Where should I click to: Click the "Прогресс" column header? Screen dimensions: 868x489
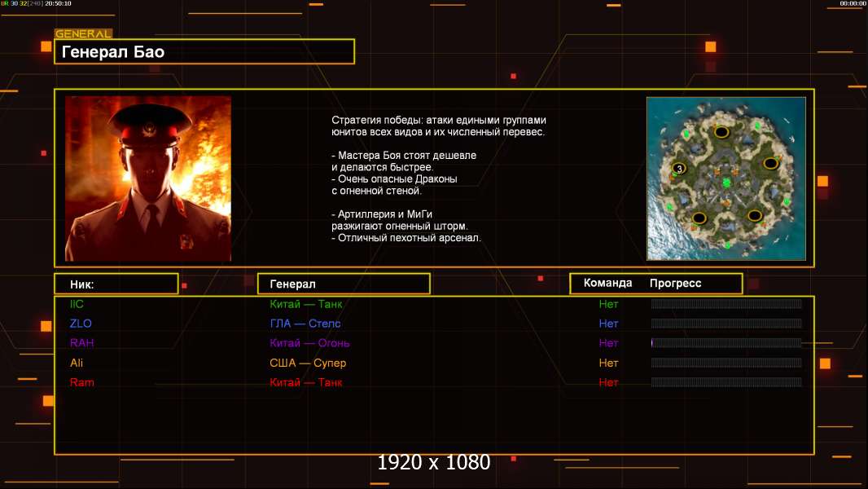pos(675,284)
